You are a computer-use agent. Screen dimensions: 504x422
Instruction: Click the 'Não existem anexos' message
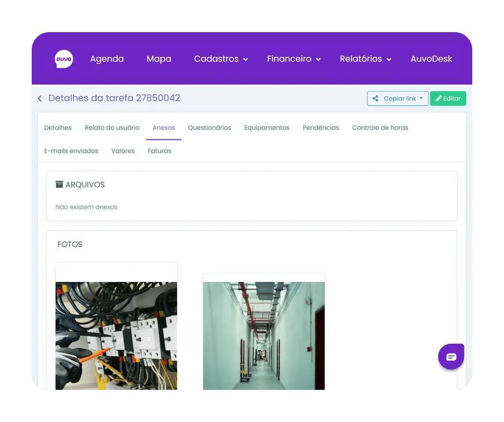(86, 207)
